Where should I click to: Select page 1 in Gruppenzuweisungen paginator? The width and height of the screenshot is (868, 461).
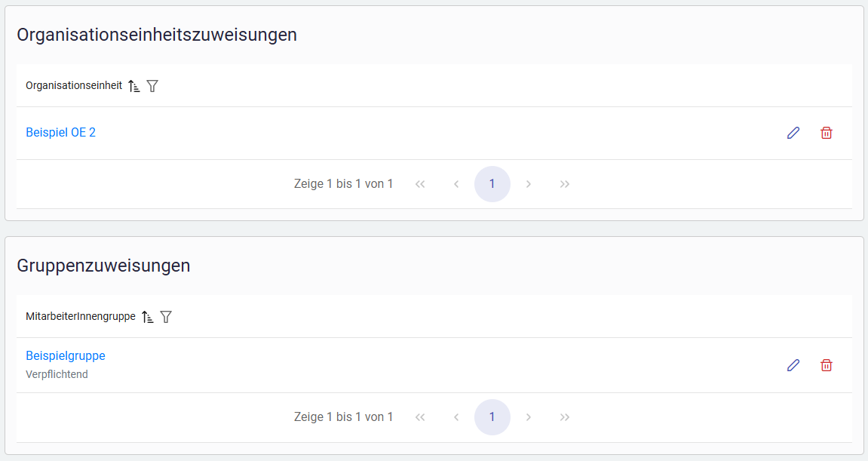pos(492,417)
